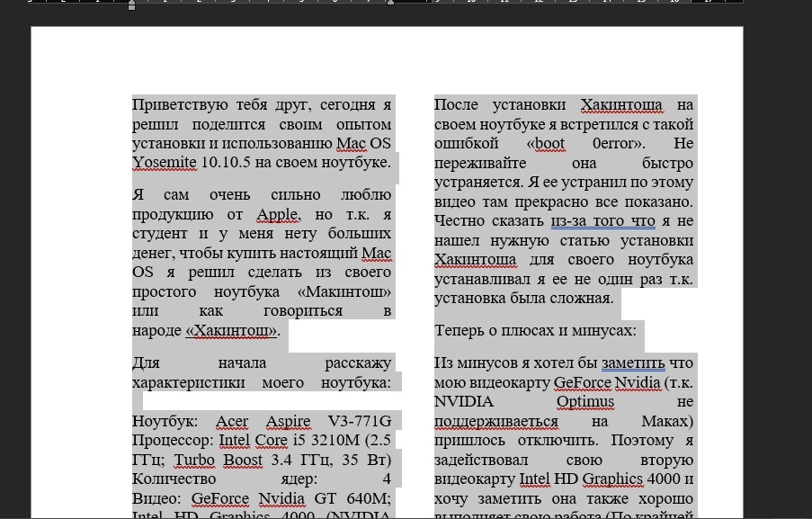Click the underlined word "Core"
Image resolution: width=812 pixels, height=519 pixels.
pyautogui.click(x=272, y=440)
